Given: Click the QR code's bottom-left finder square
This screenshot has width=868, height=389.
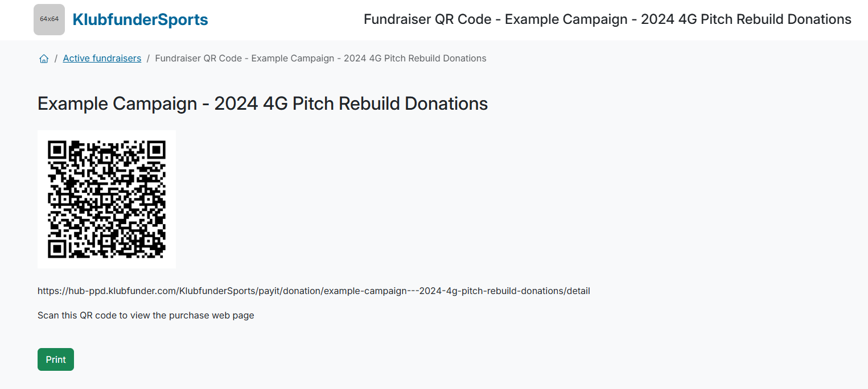Looking at the screenshot, I should point(57,249).
